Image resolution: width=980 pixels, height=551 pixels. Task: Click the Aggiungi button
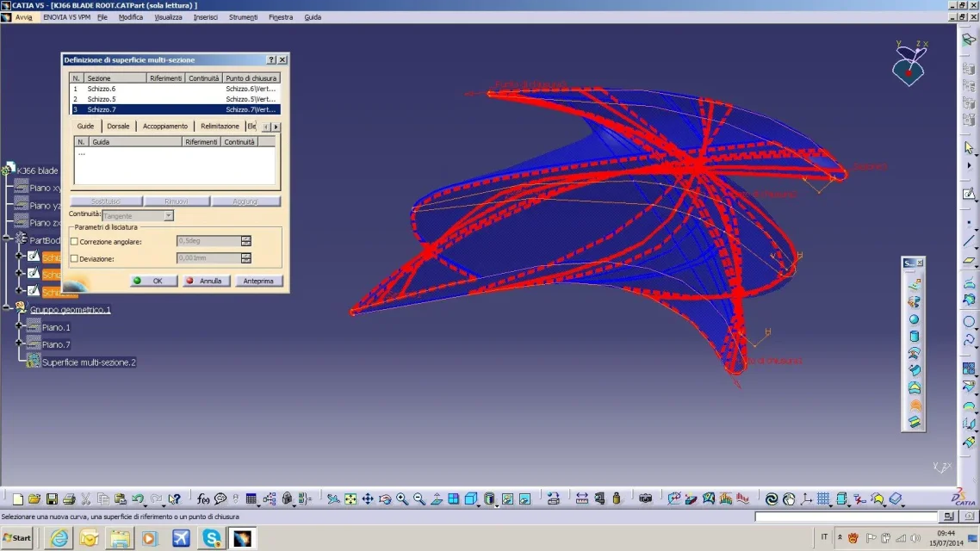245,201
